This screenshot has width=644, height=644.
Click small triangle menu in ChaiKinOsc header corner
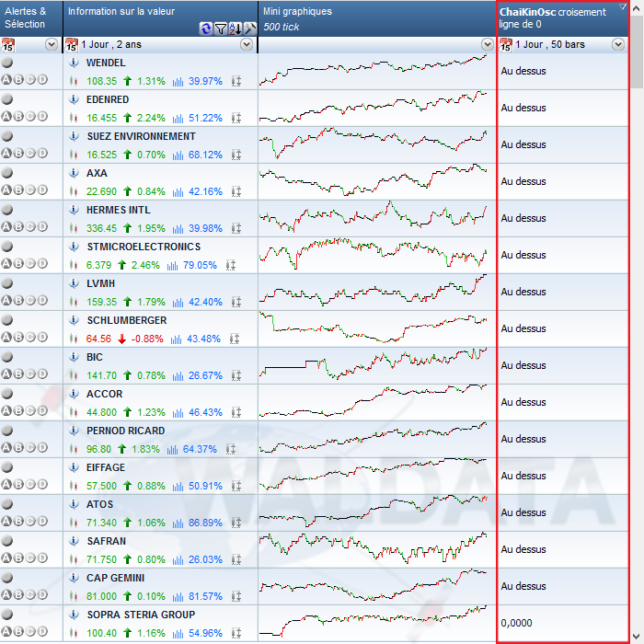click(623, 6)
